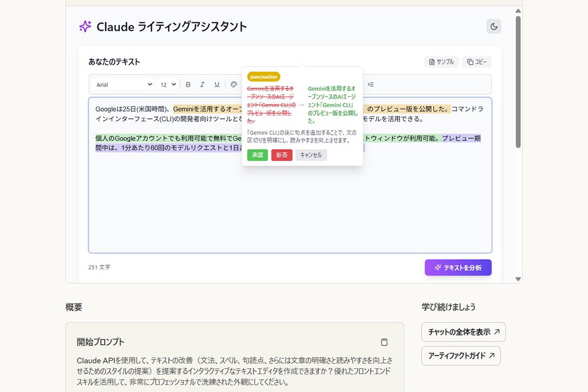
Task: Open the チャットの全体を表示 link
Action: click(x=463, y=332)
